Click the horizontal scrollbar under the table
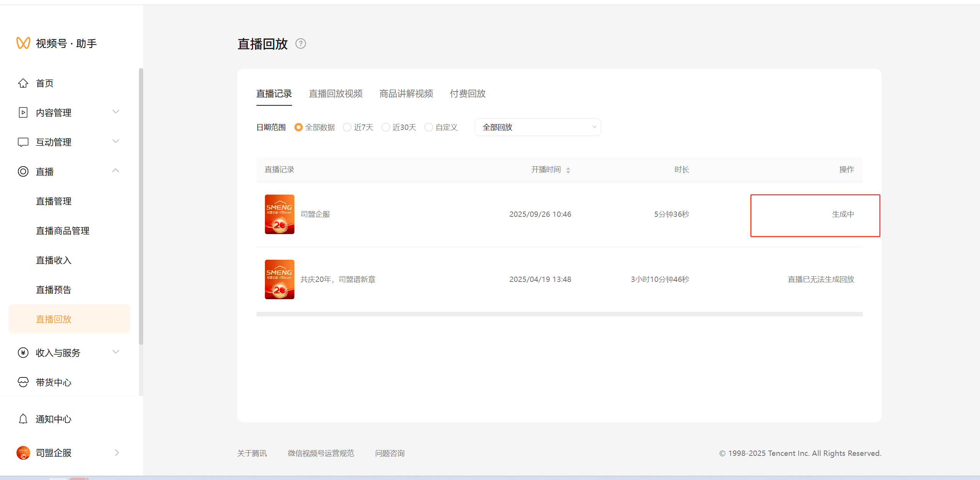 click(x=559, y=314)
